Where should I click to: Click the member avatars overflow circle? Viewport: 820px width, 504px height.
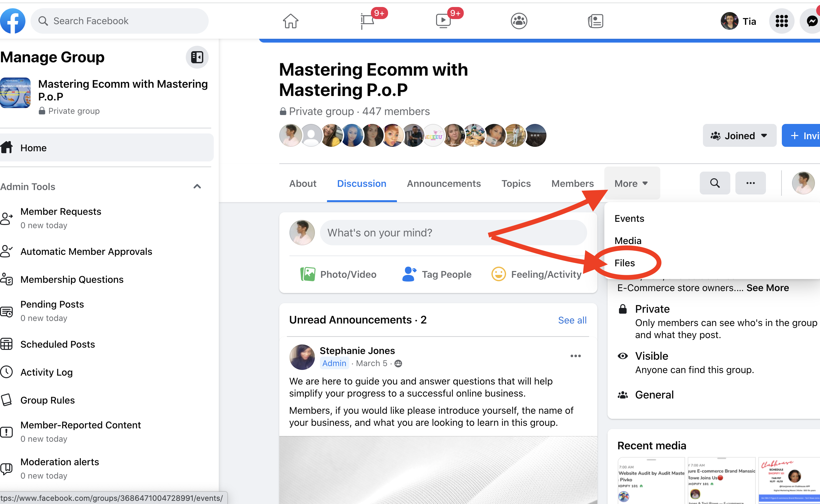(x=535, y=136)
